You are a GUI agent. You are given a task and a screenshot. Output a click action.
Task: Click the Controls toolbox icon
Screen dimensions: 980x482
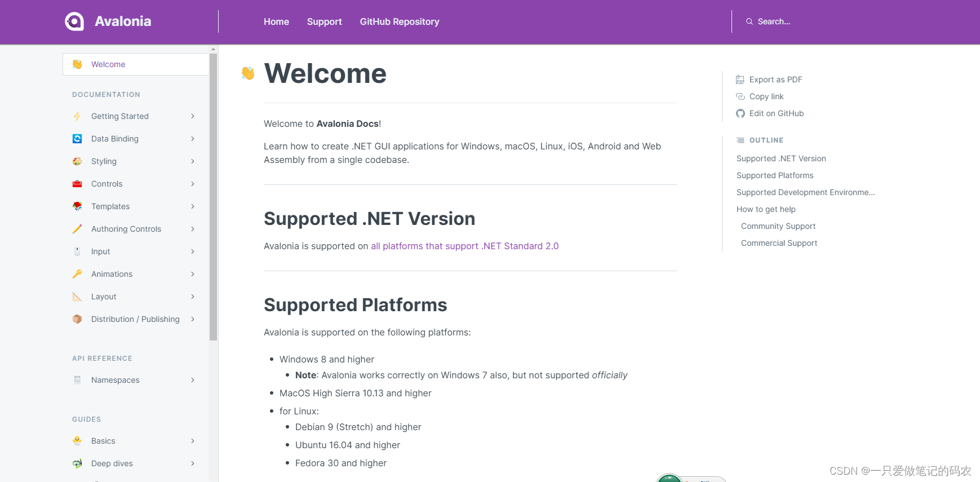(77, 184)
